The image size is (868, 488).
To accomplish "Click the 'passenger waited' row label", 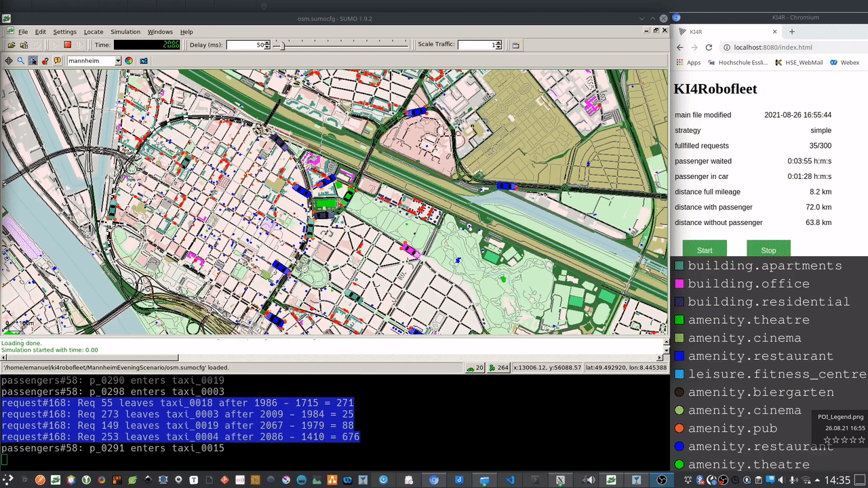I will coord(703,161).
